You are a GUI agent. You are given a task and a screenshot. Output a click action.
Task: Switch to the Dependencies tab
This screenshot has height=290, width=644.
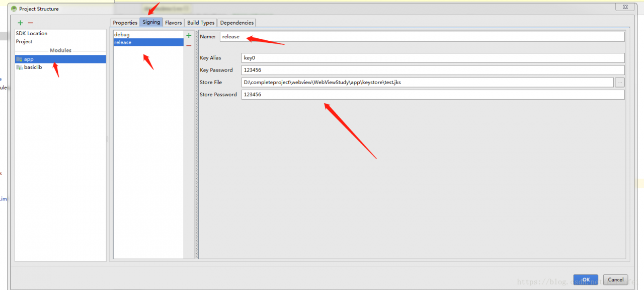tap(236, 23)
